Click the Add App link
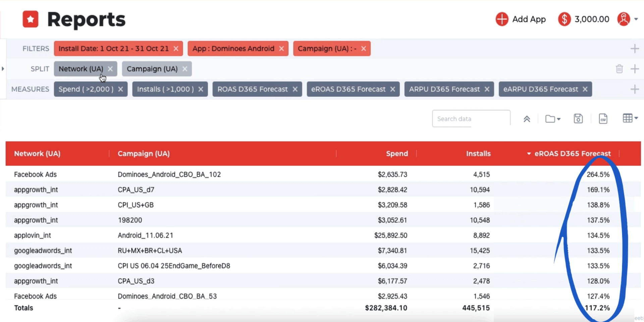The width and height of the screenshot is (644, 322). 529,19
